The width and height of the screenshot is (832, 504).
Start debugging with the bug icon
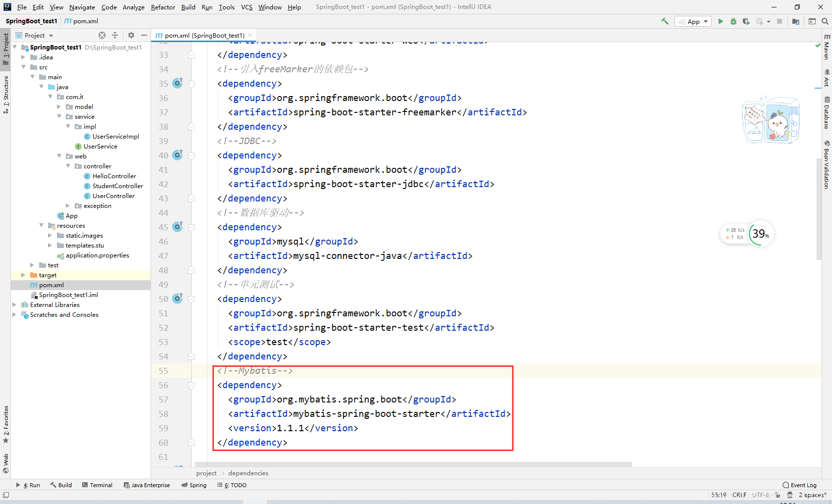pyautogui.click(x=733, y=21)
